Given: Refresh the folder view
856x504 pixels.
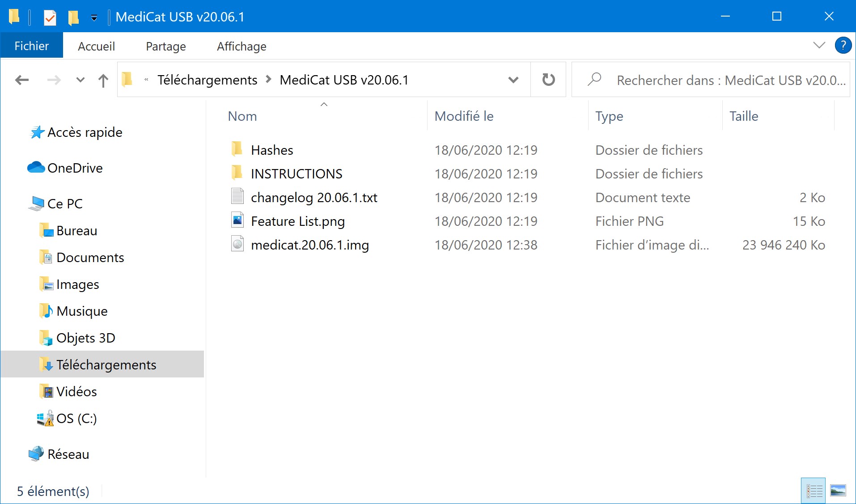Looking at the screenshot, I should [x=548, y=80].
